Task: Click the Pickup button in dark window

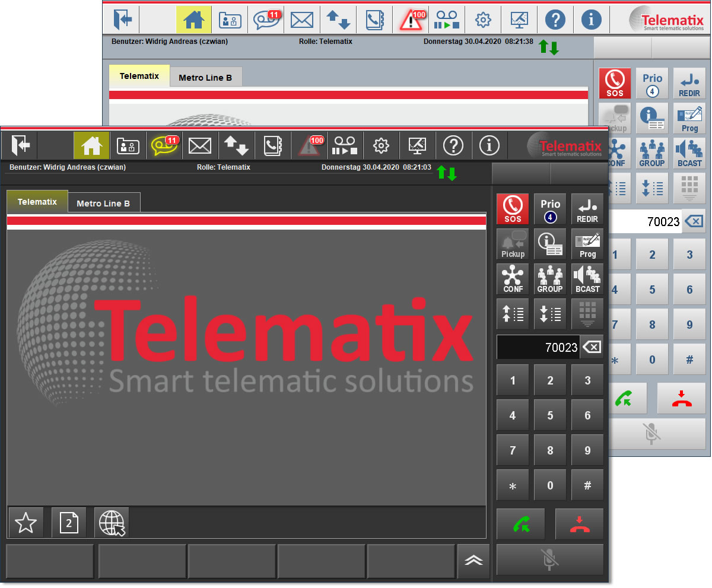Action: (x=513, y=244)
